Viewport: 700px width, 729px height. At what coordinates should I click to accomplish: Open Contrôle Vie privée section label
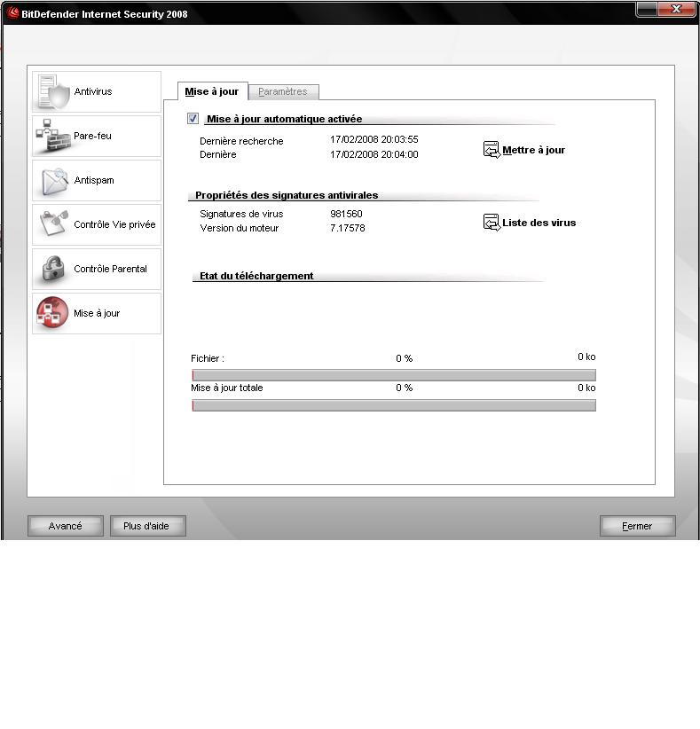pos(114,224)
